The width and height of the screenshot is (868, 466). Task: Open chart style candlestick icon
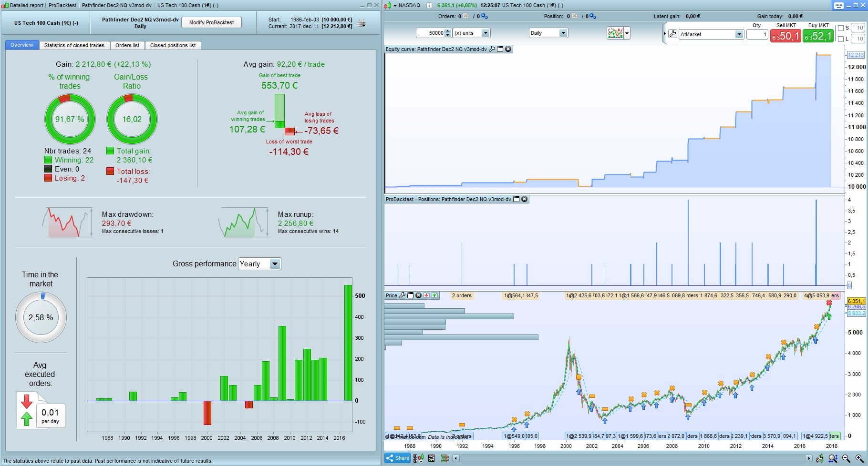(418, 458)
